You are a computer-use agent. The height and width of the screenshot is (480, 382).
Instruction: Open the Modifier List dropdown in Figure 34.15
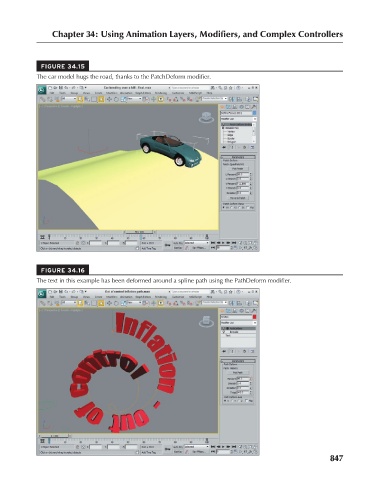[x=238, y=119]
